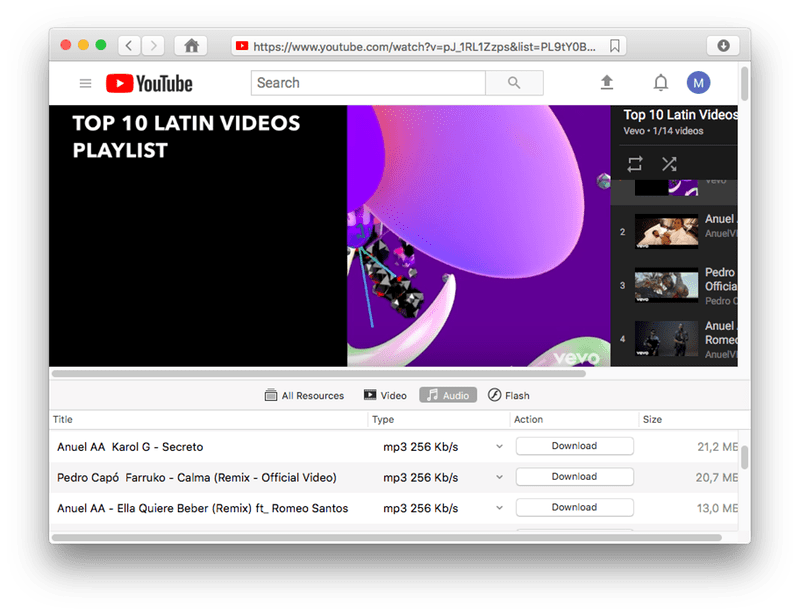Switch to All Resources tab
800x614 pixels.
pyautogui.click(x=304, y=395)
